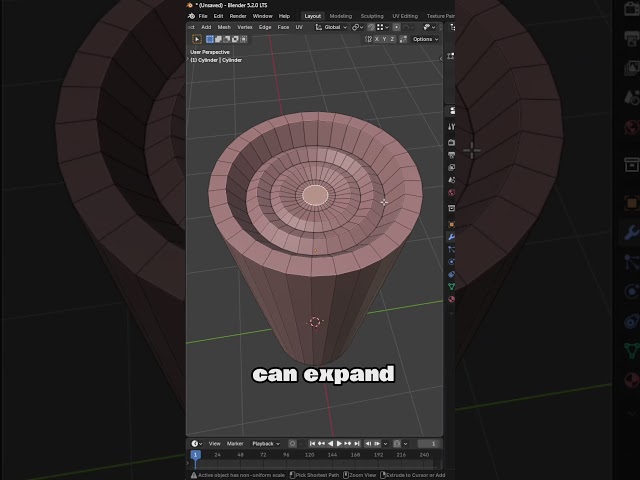Choose the Intersect selection mode icon
The width and height of the screenshot is (640, 480).
(244, 39)
